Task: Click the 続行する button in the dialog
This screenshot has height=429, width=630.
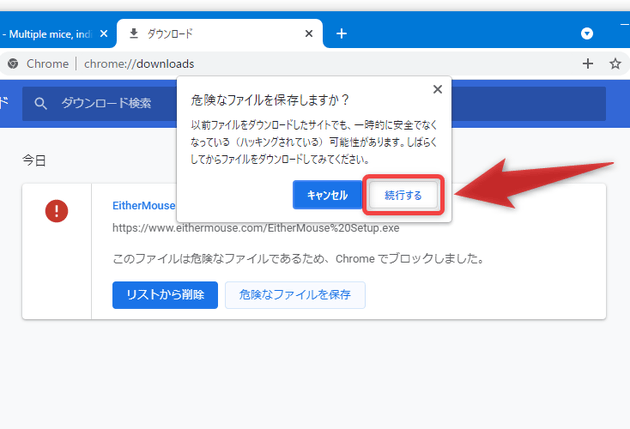Action: pos(403,195)
